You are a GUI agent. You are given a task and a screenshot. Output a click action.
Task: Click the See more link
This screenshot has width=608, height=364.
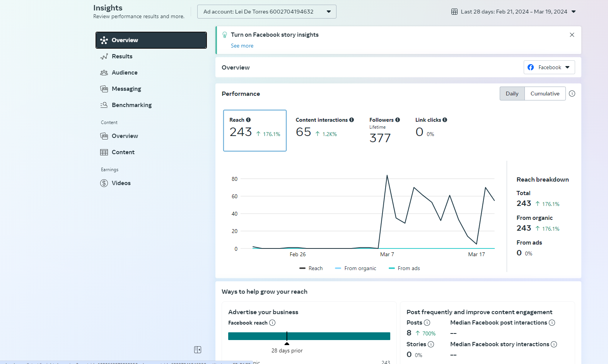(x=242, y=46)
